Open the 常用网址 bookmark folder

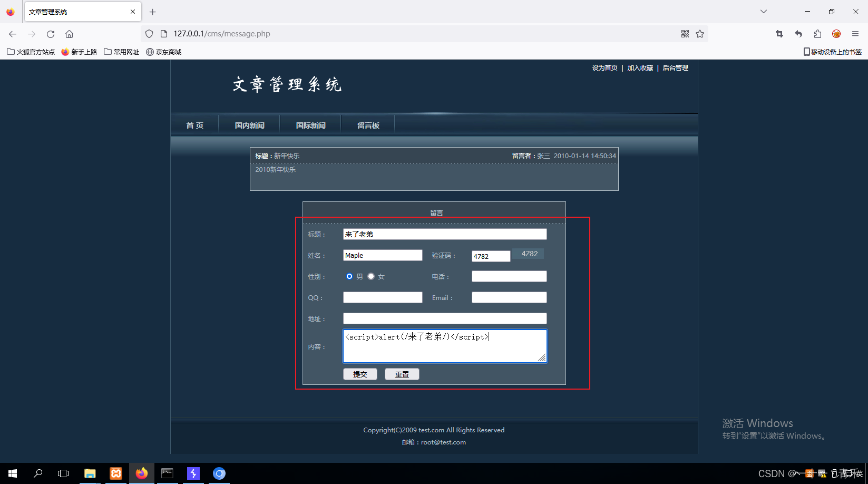[x=122, y=52]
